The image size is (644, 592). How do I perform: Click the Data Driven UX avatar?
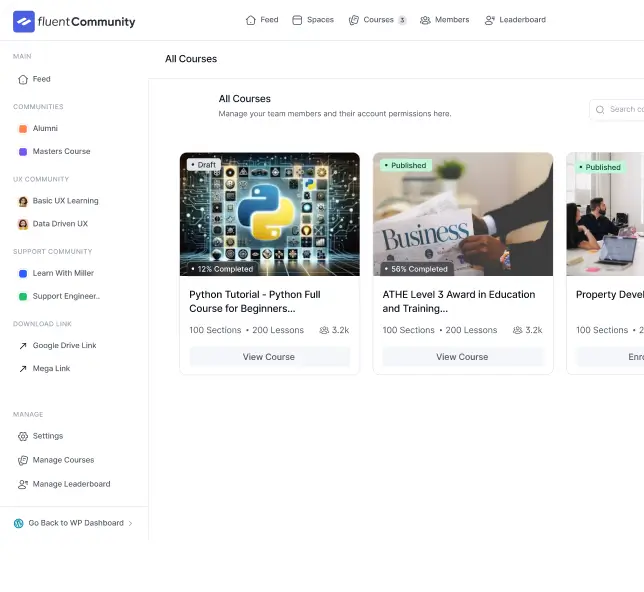23,224
